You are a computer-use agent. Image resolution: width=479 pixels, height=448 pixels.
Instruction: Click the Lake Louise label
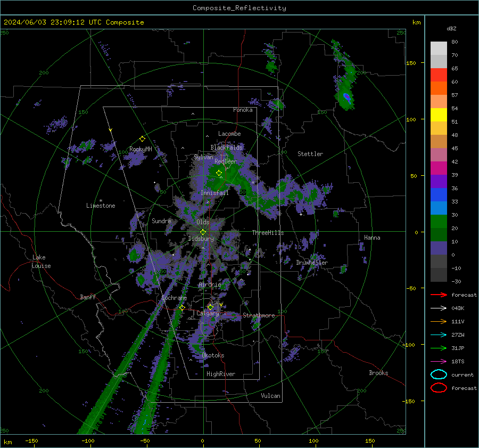pos(41,262)
